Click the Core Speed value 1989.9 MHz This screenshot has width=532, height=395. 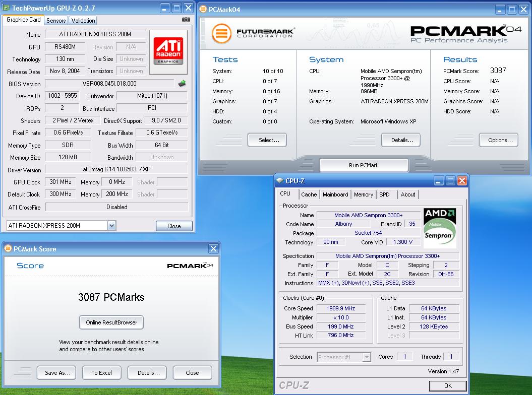pos(341,308)
